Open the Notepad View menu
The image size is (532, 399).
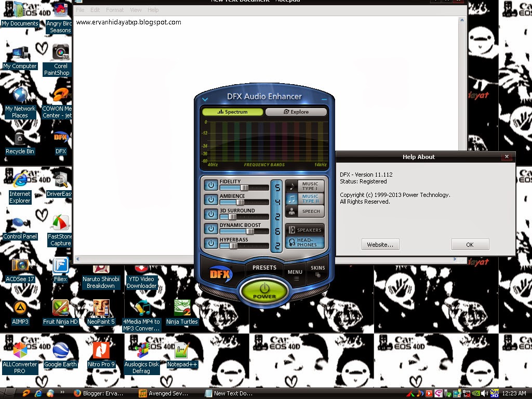(136, 10)
